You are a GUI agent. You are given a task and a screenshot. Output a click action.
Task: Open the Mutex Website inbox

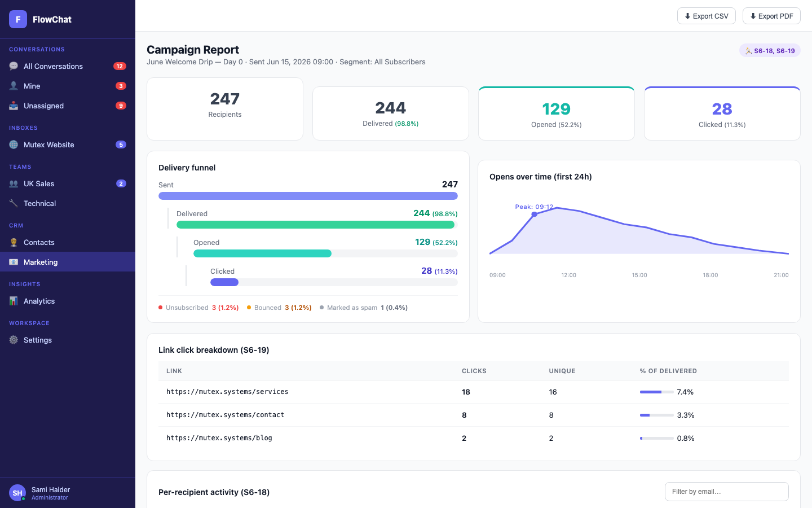point(68,144)
